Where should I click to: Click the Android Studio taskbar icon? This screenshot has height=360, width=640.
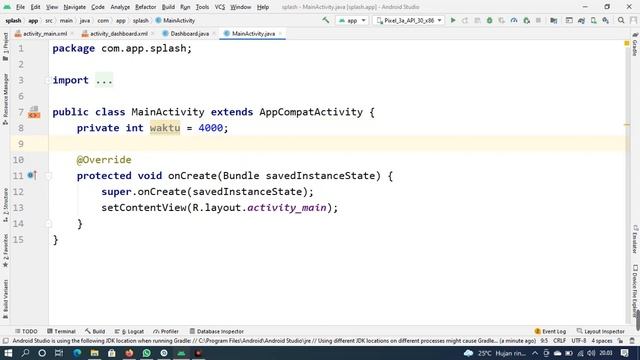pos(181,353)
